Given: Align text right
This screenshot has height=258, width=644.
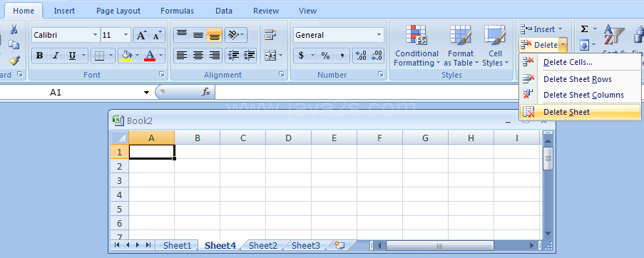Looking at the screenshot, I should coord(215,56).
